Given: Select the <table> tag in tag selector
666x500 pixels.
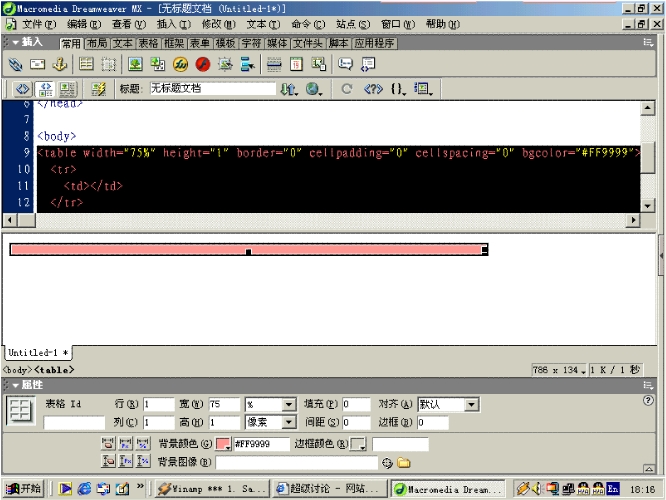Looking at the screenshot, I should [54, 370].
